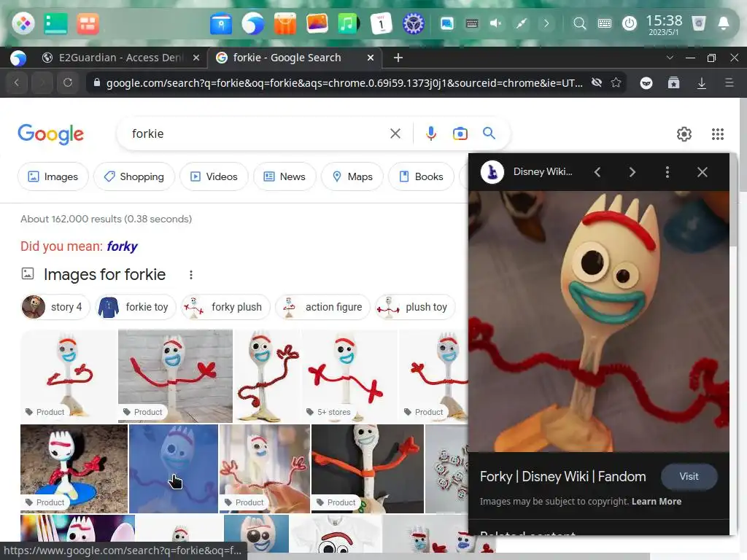
Task: Reload the current page
Action: 68,83
